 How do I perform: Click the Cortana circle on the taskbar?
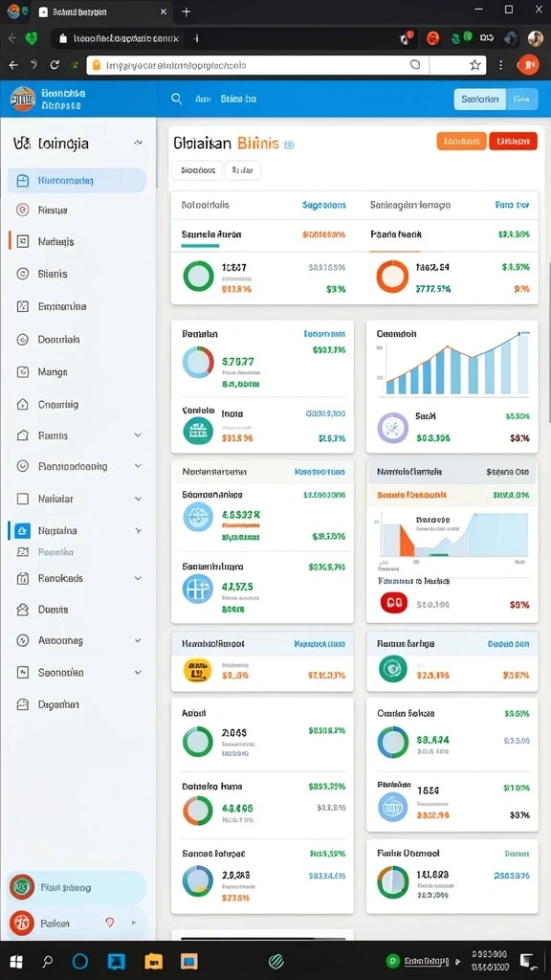[x=80, y=961]
